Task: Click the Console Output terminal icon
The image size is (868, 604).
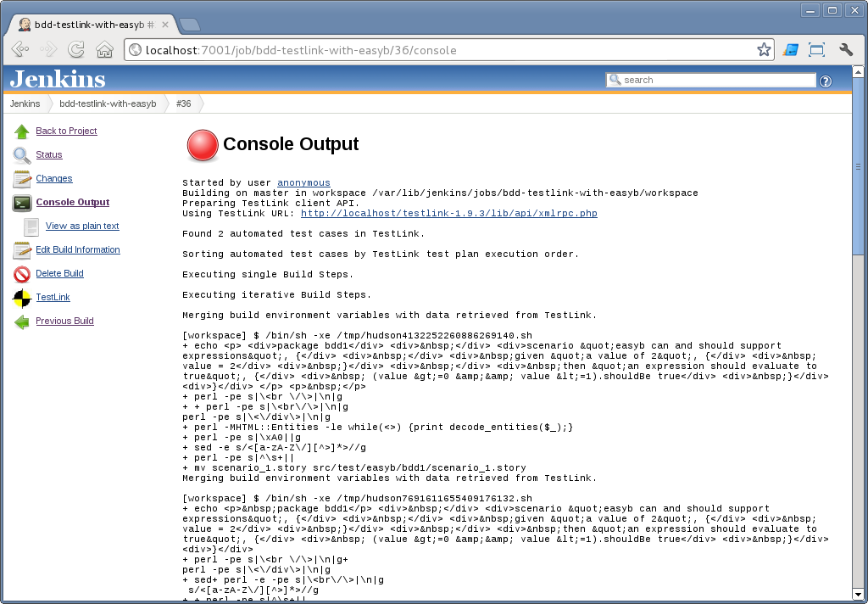Action: (22, 203)
